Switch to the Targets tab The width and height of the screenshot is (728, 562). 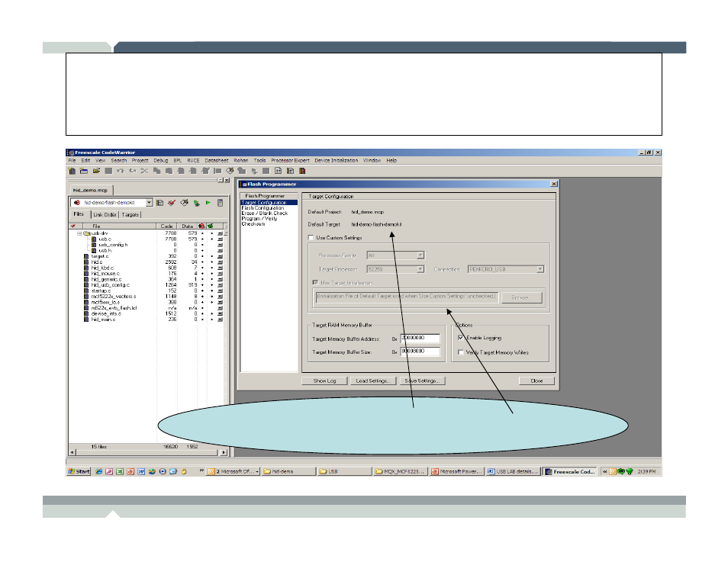pos(130,215)
